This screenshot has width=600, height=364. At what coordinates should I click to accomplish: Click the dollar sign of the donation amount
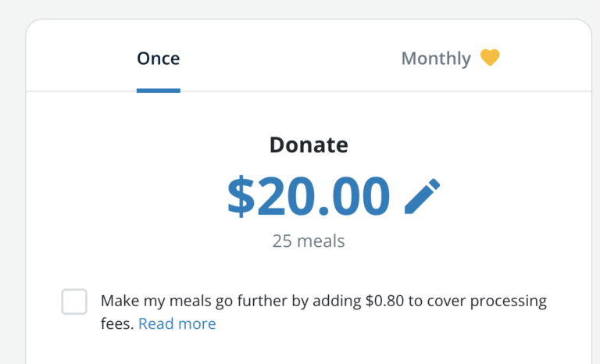tap(240, 196)
